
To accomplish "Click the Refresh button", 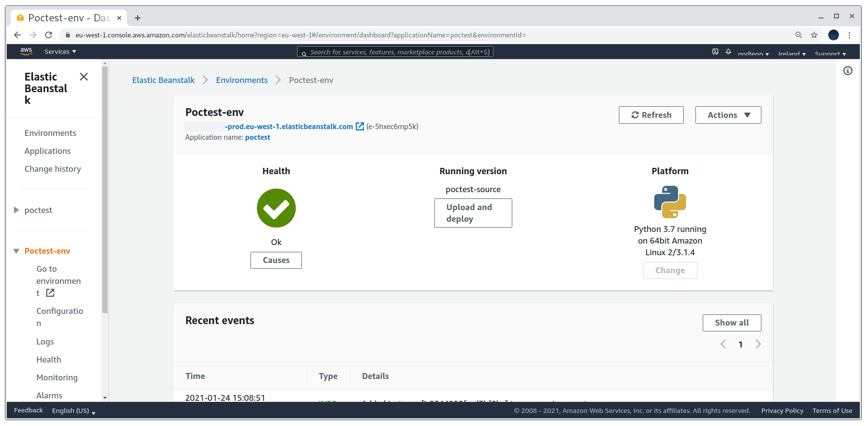I will tap(651, 115).
